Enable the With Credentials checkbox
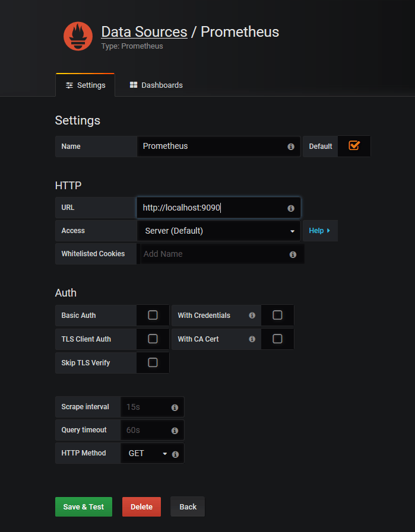This screenshot has width=415, height=532. (x=277, y=315)
